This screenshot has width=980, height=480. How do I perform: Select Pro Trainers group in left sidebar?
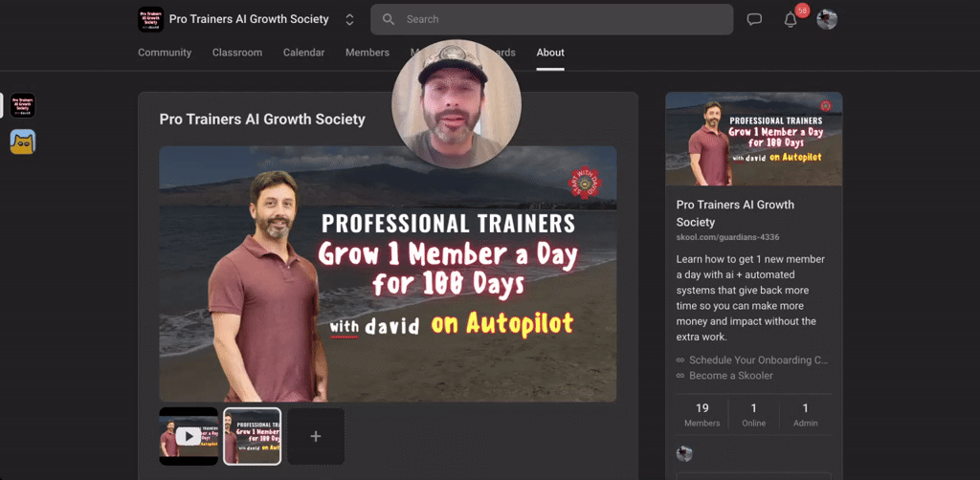click(x=23, y=105)
